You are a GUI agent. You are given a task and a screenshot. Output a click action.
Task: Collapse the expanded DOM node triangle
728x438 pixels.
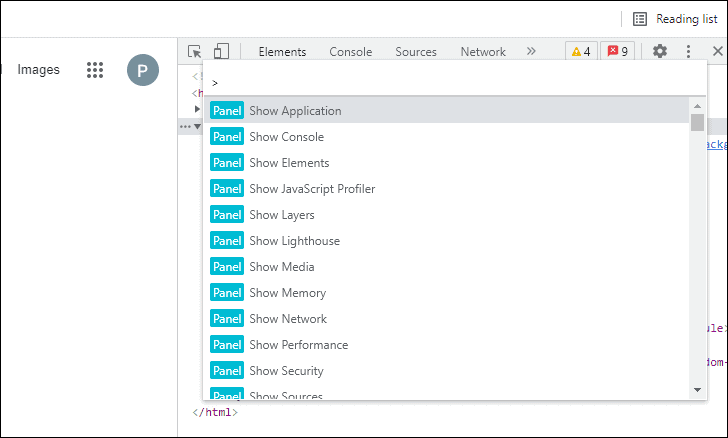[197, 126]
